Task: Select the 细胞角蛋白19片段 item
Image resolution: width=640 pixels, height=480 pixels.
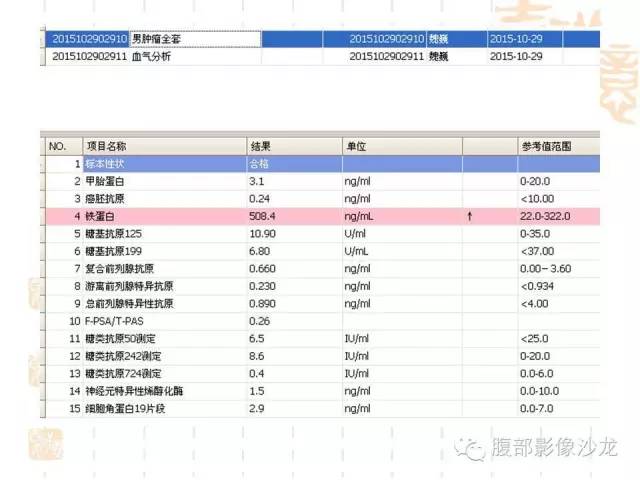Action: point(125,409)
